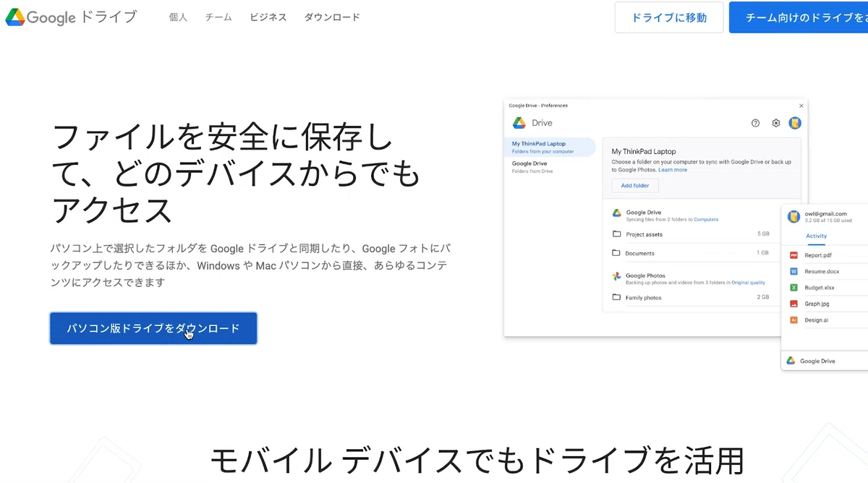
Task: Select the Activity tab
Action: coord(816,236)
